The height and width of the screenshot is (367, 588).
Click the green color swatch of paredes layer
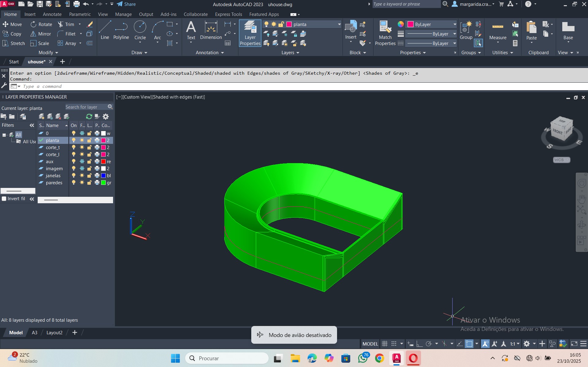pyautogui.click(x=104, y=183)
